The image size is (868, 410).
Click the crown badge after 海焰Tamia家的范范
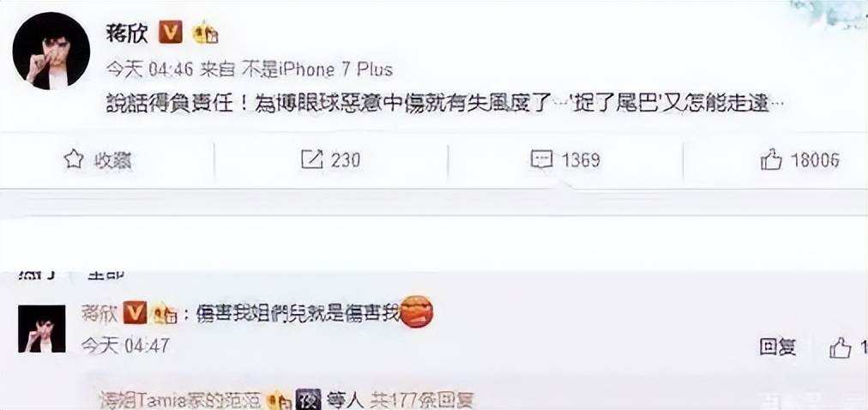point(279,401)
